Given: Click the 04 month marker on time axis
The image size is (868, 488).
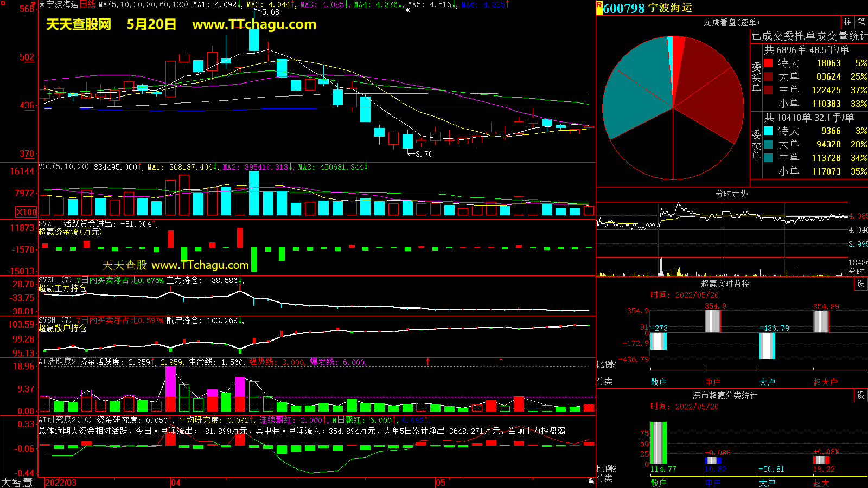Looking at the screenshot, I should pyautogui.click(x=176, y=483).
